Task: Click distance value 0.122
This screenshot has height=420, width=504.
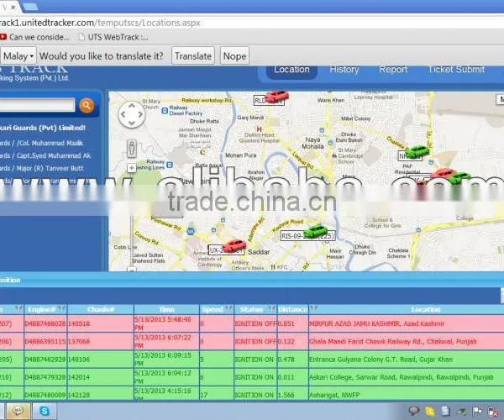Action: (286, 341)
